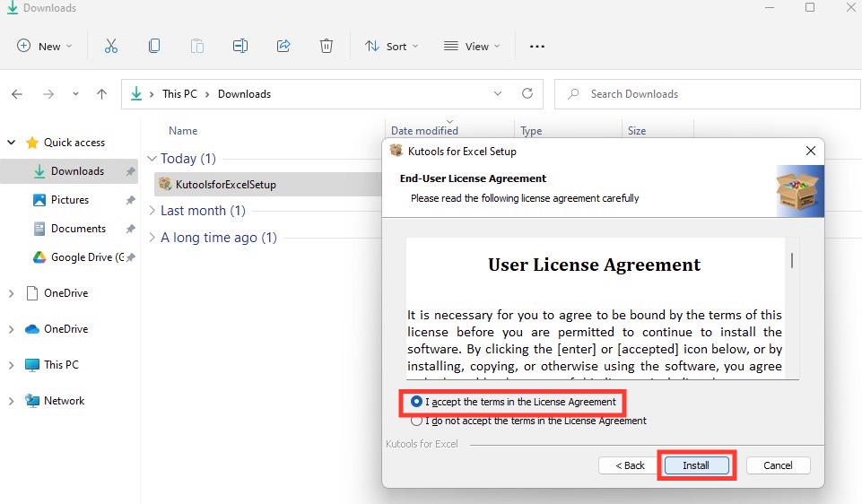Screen dimensions: 862x504
Task: Click Downloads in the address breadcrumb
Action: pyautogui.click(x=245, y=94)
